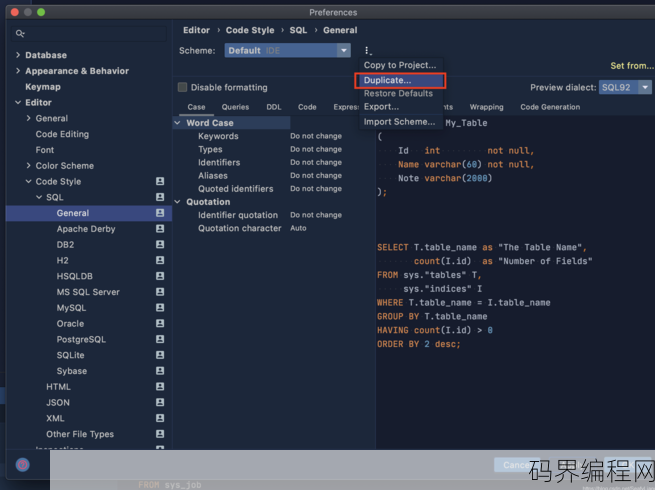Expand the Color Scheme node
Viewport: 655px width, 490px height.
tap(28, 165)
